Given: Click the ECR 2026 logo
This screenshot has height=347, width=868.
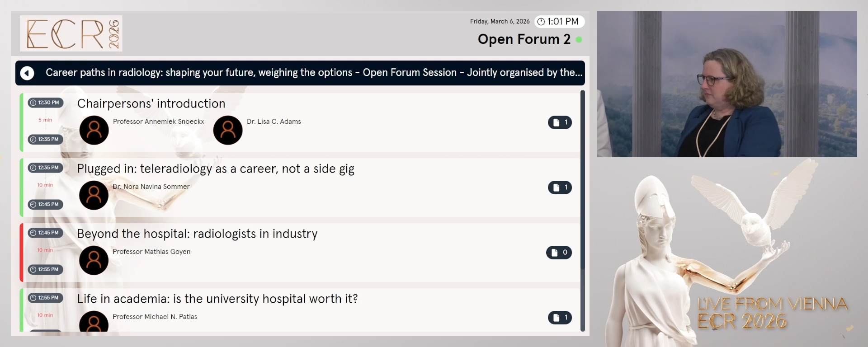Looking at the screenshot, I should coord(71,33).
